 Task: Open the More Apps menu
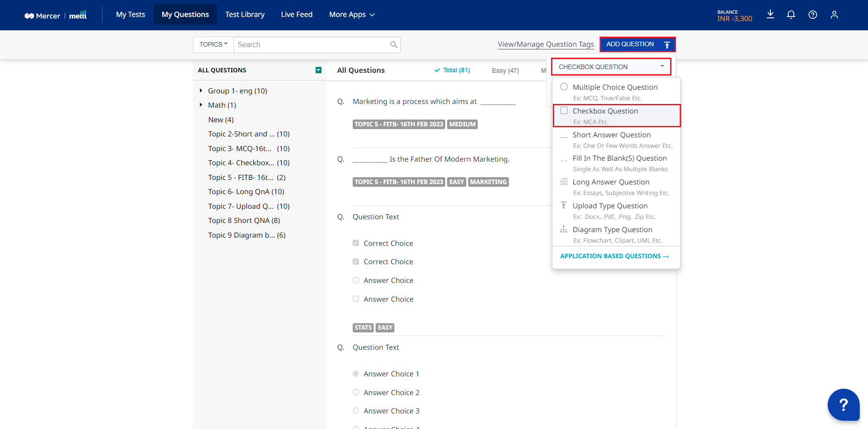352,15
